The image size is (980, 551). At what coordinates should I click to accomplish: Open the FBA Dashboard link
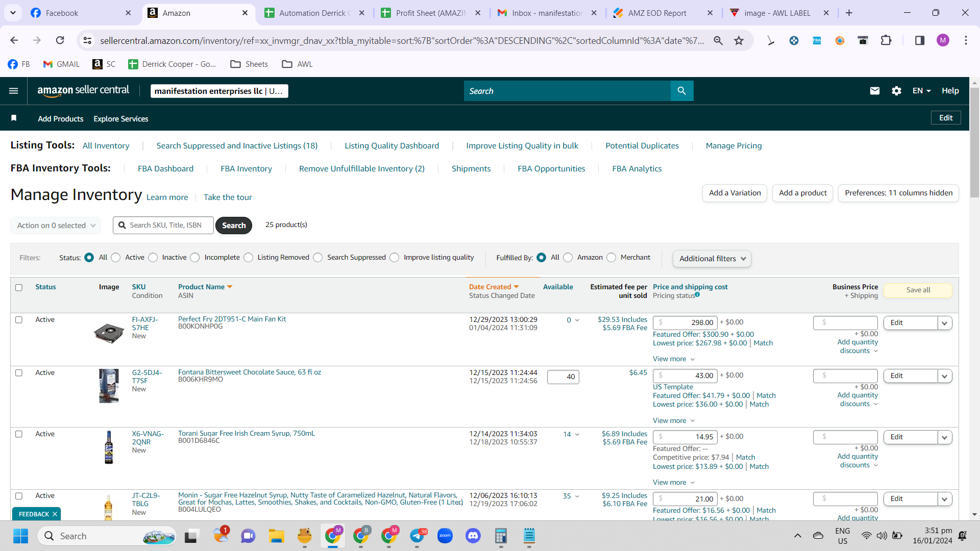click(165, 169)
